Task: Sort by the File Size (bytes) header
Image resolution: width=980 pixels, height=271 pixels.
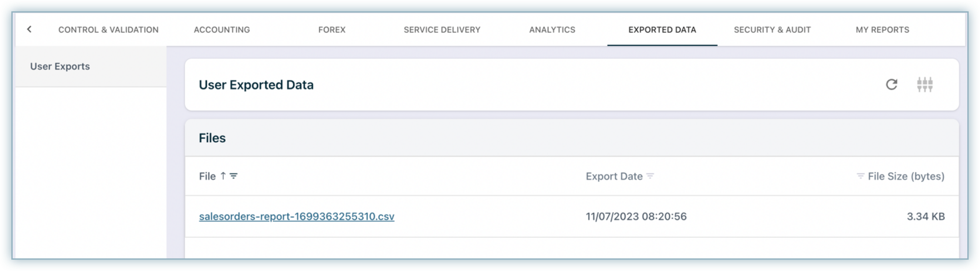Action: click(x=906, y=176)
